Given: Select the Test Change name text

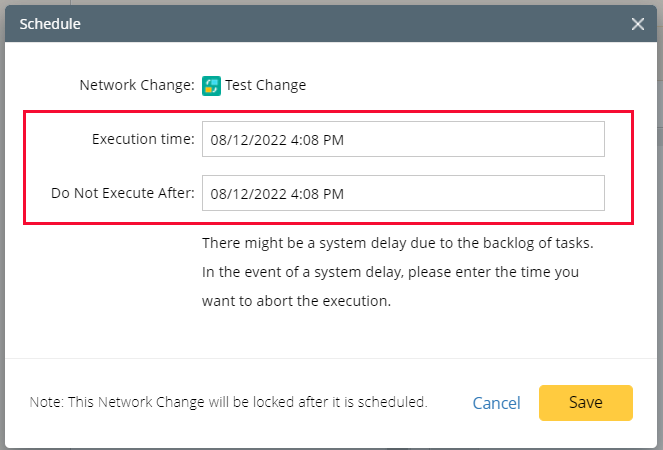Looking at the screenshot, I should click(x=266, y=85).
